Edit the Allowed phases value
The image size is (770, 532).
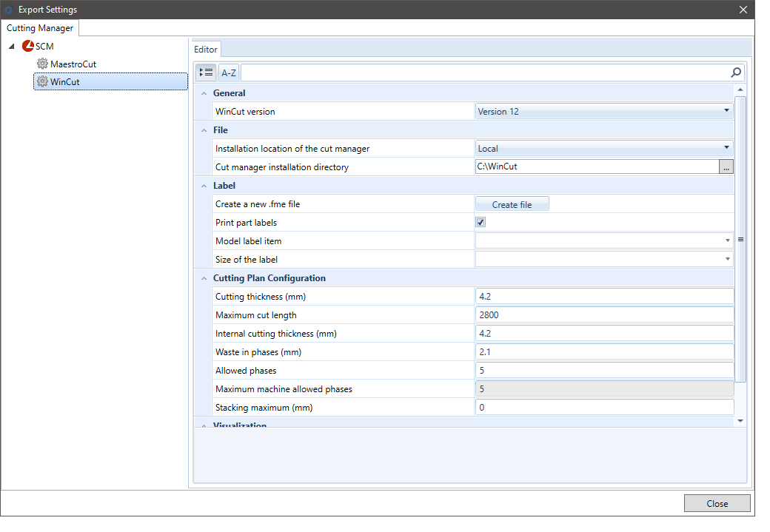pos(604,371)
